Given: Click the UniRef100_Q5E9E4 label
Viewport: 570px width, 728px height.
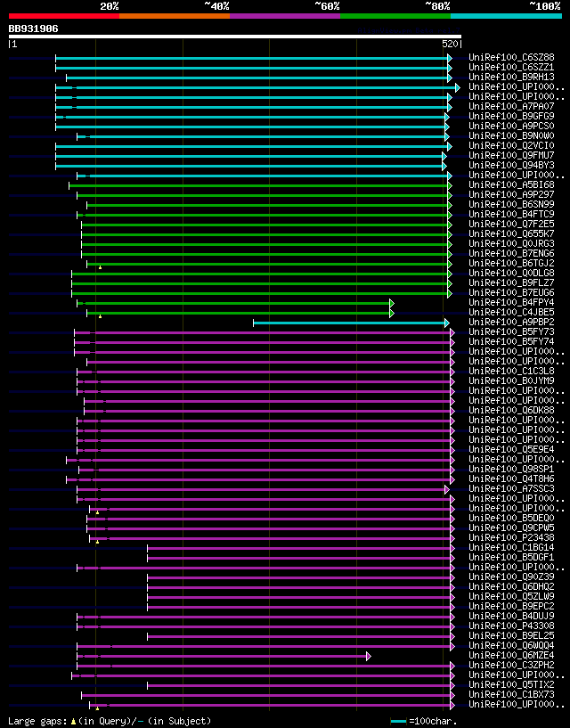Looking at the screenshot, I should tap(511, 449).
